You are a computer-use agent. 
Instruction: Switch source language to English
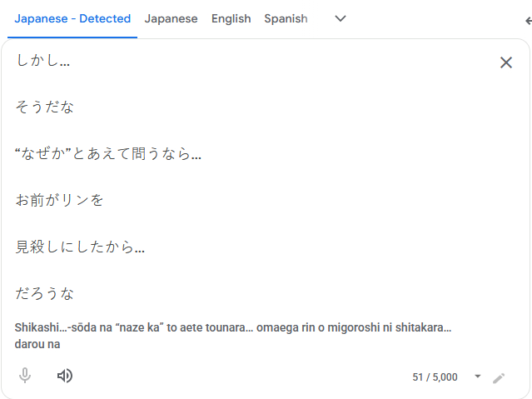231,18
